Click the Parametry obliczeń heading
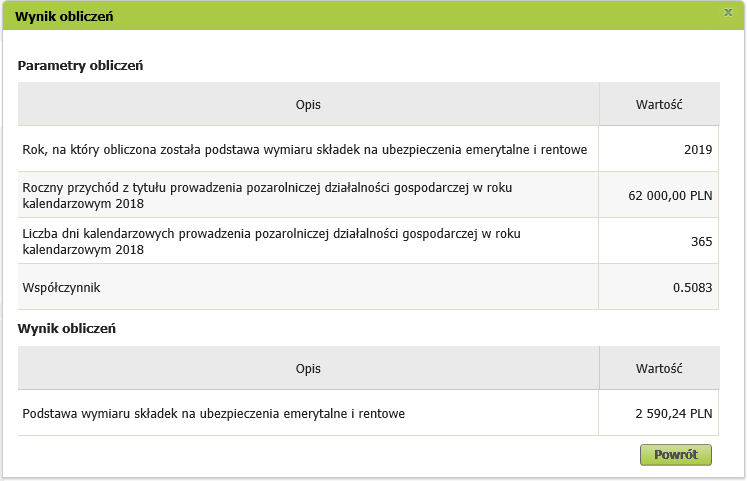747x481 pixels. pyautogui.click(x=81, y=65)
